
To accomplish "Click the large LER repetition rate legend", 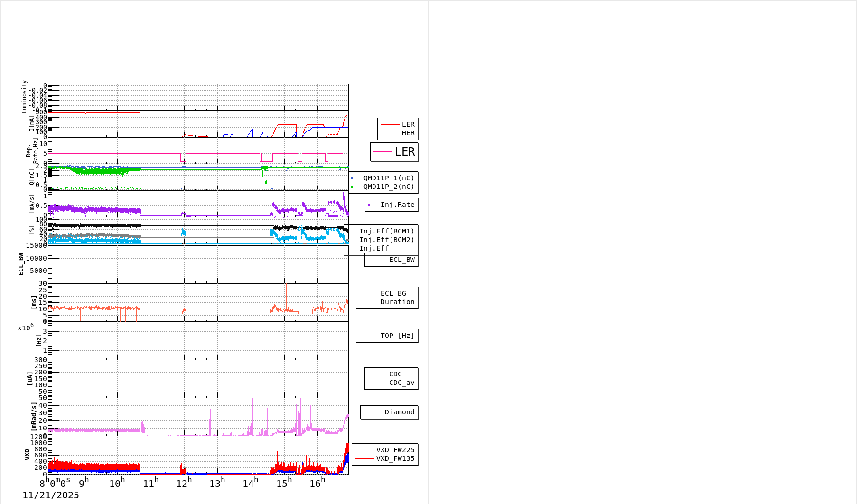I will tap(394, 152).
